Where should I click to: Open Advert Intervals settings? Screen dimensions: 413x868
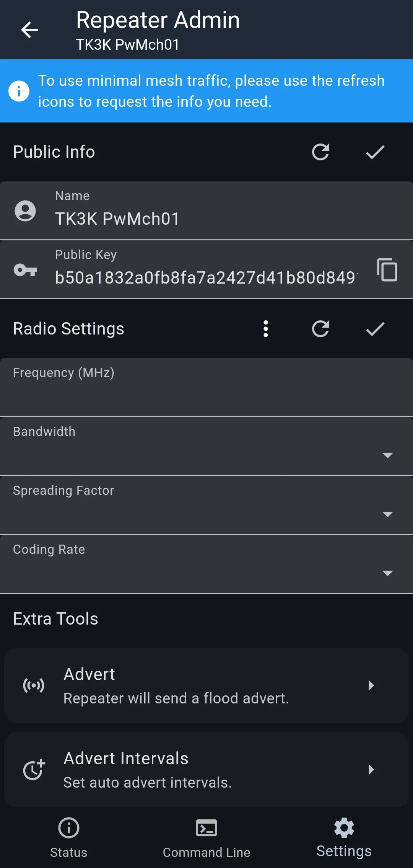pyautogui.click(x=206, y=770)
